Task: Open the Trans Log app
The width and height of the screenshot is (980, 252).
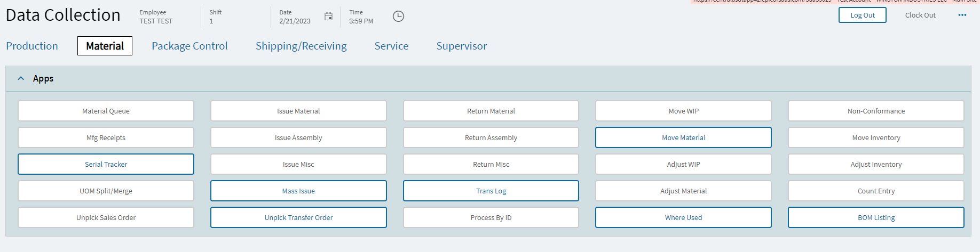Action: point(491,191)
